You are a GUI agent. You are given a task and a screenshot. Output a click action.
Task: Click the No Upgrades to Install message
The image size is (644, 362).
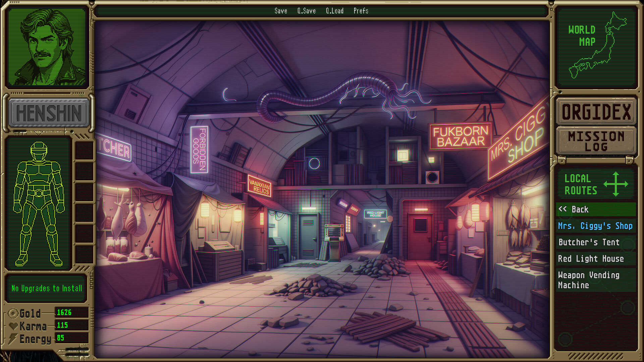point(47,288)
